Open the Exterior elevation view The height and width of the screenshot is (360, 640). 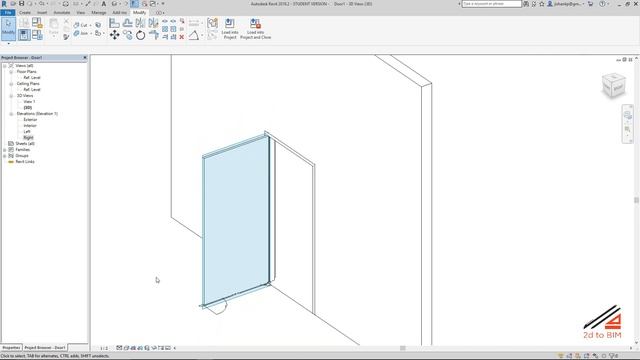[30, 120]
